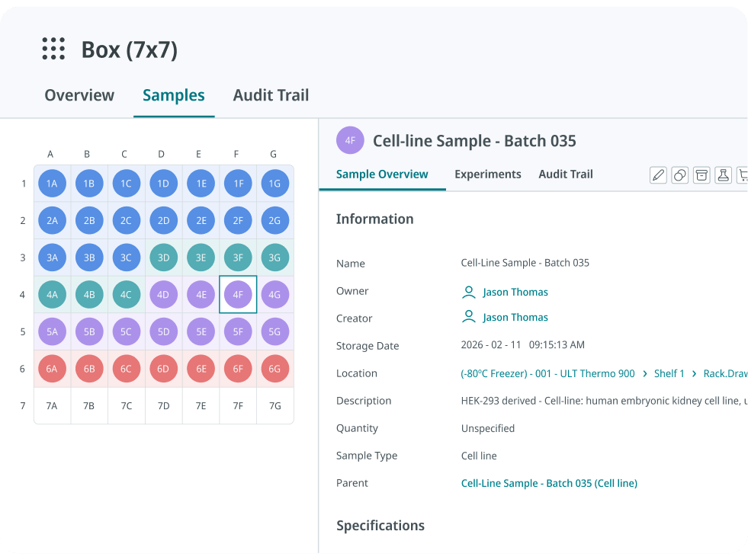Click empty slot 7F
The height and width of the screenshot is (560, 748).
[x=238, y=405]
